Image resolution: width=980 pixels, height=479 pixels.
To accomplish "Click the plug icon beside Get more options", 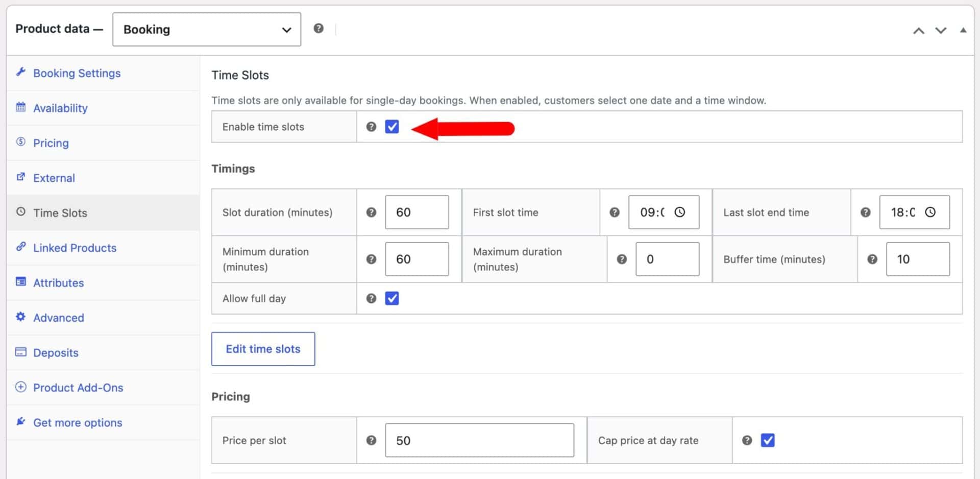I will (21, 422).
